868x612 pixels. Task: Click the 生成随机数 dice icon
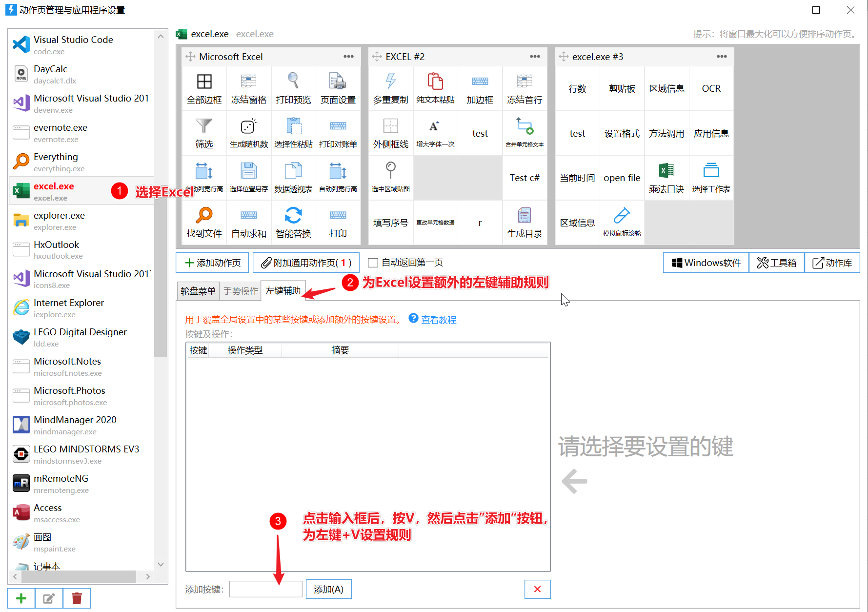click(249, 126)
